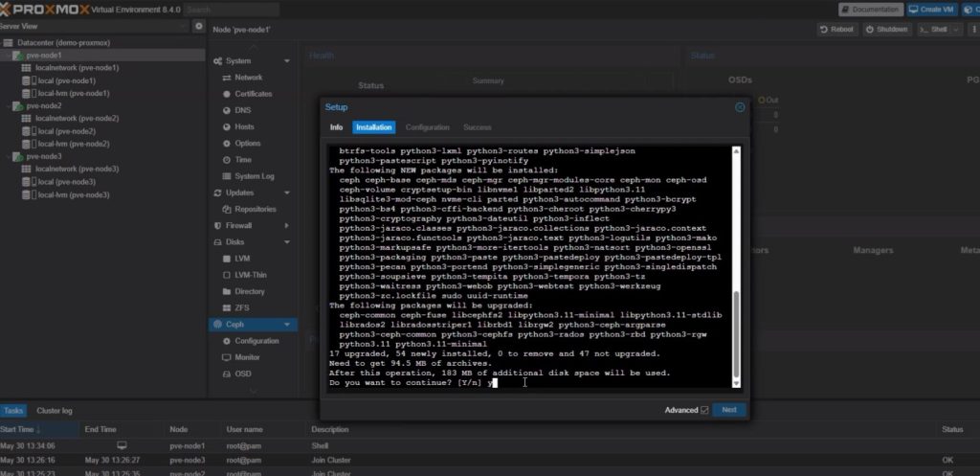Open the Hosts menu item
Viewport: 980px width, 476px height.
244,126
